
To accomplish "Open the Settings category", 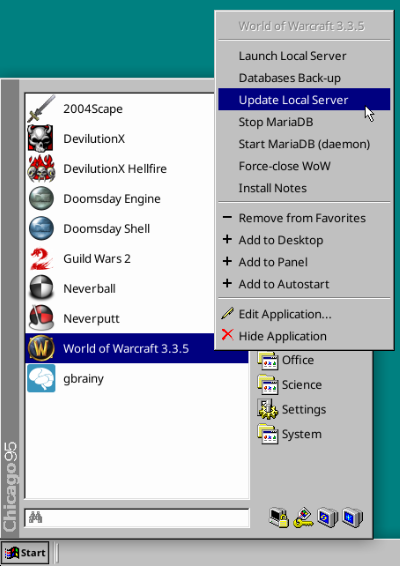I will (291, 410).
